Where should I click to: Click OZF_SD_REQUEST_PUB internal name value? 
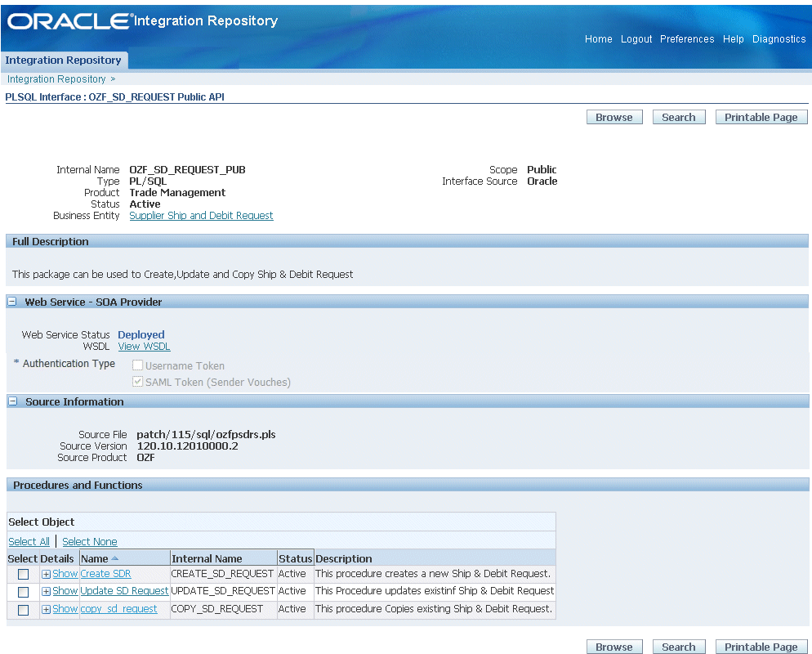click(187, 169)
